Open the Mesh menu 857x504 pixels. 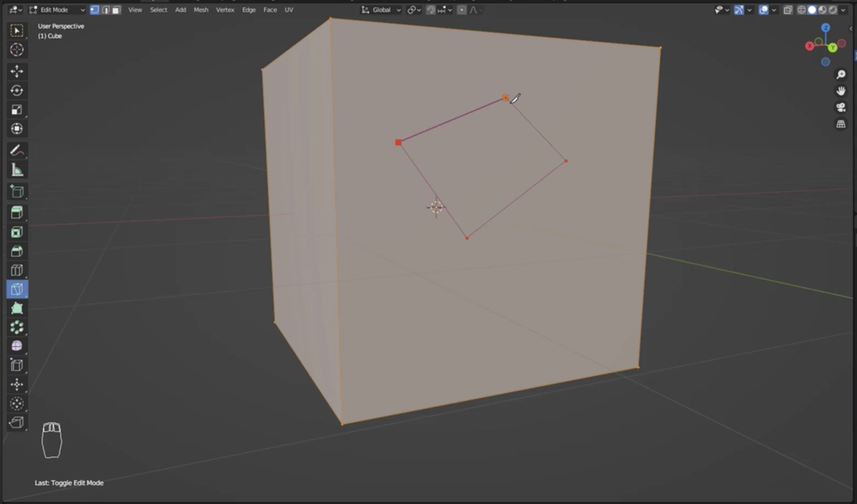click(201, 10)
